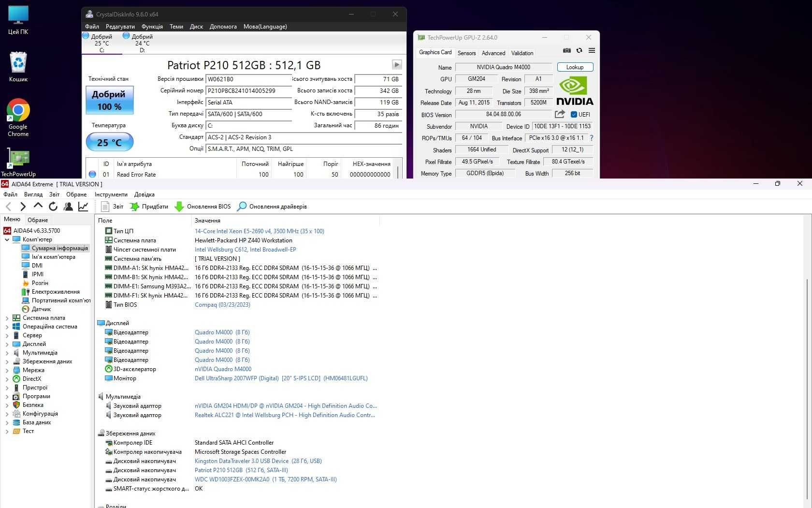Click the AIDA64 up level arrow
The height and width of the screenshot is (508, 812).
pos(38,206)
